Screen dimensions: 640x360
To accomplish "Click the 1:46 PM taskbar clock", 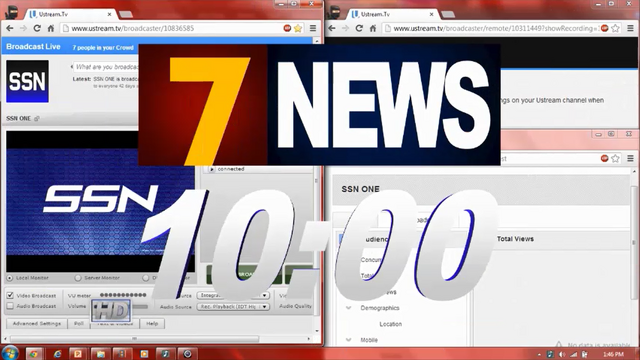I will (x=613, y=354).
